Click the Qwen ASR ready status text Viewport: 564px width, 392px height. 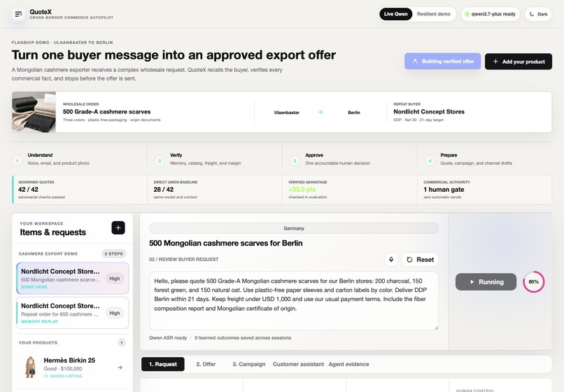coord(168,338)
